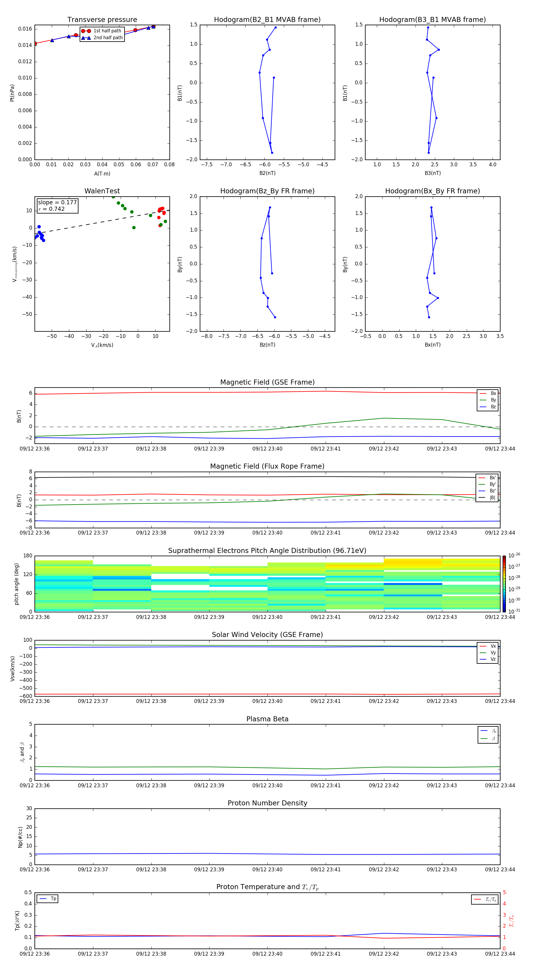
Task: Select By in the GSE magnetic field legend
Action: point(488,400)
